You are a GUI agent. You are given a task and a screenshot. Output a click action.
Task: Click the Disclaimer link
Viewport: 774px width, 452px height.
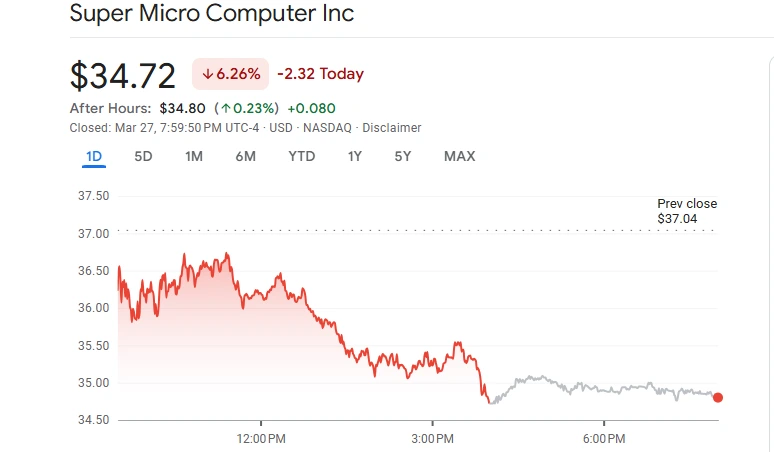pos(391,128)
